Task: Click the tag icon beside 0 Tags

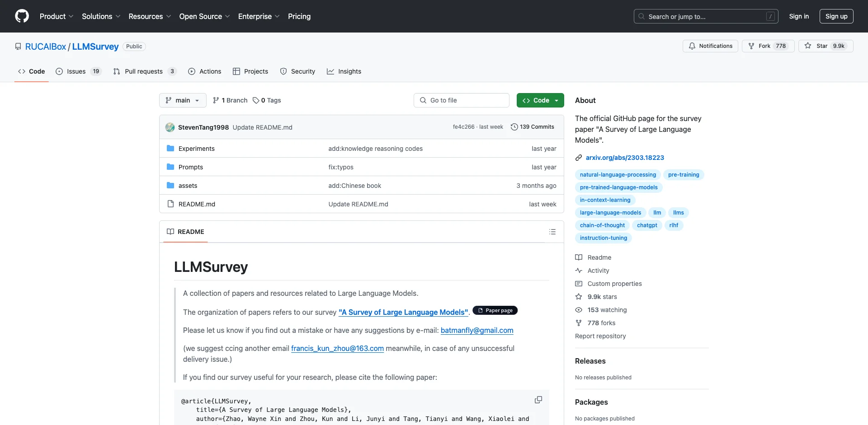Action: point(256,100)
